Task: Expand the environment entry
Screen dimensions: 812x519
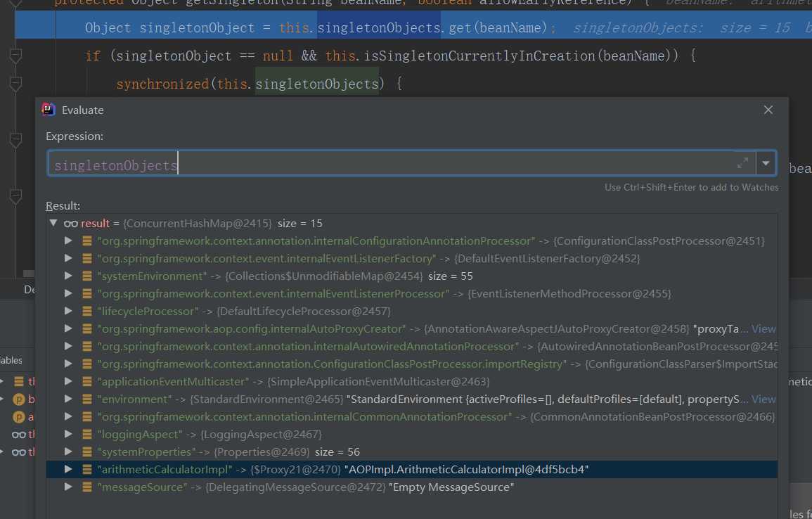Action: tap(67, 399)
